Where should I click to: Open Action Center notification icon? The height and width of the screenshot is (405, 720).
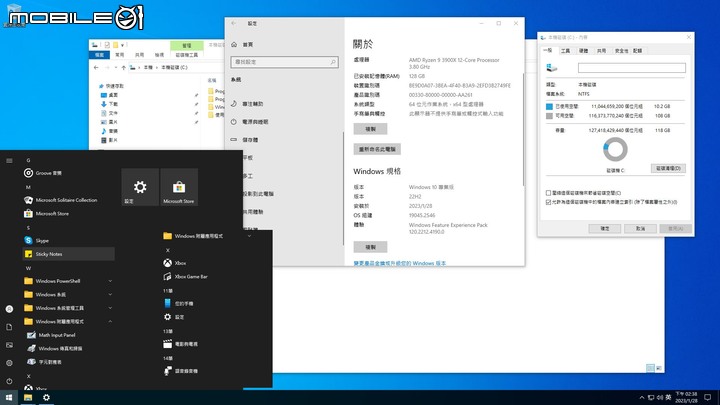point(708,398)
